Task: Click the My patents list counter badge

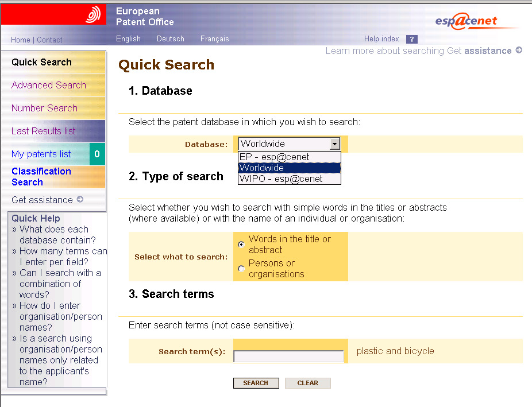Action: pyautogui.click(x=97, y=154)
